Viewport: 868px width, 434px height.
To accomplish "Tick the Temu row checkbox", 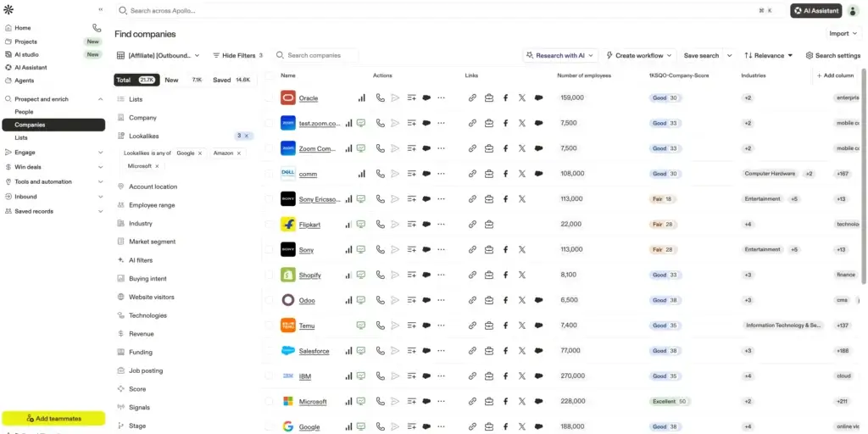I will (269, 325).
